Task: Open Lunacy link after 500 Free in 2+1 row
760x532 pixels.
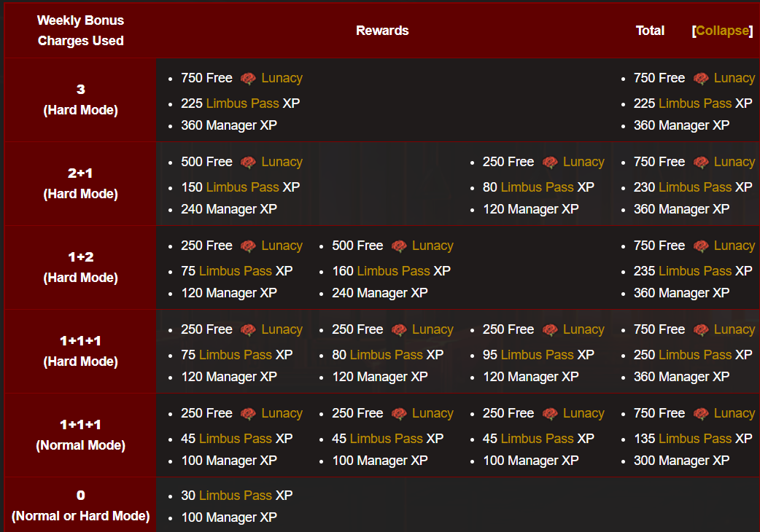Action: tap(282, 162)
